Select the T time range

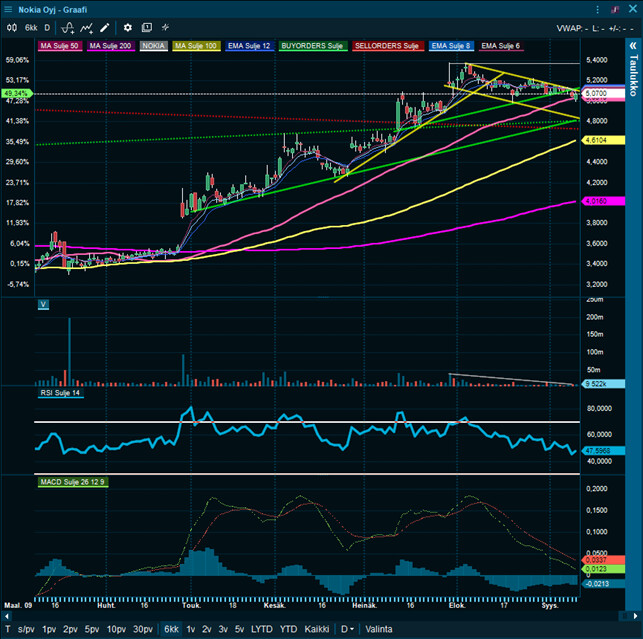tap(7, 629)
